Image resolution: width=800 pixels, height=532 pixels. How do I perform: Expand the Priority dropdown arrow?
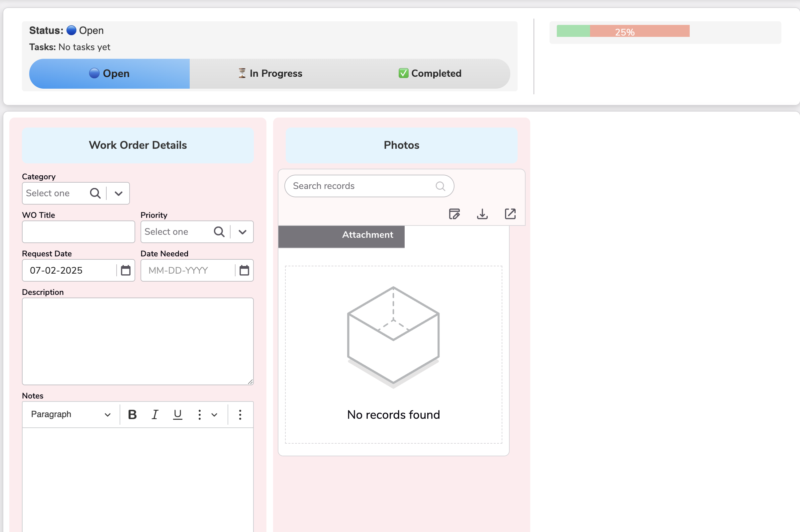(242, 232)
